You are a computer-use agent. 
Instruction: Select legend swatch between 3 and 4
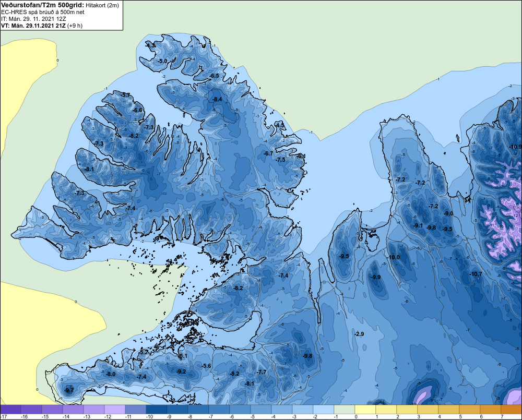[428, 410]
